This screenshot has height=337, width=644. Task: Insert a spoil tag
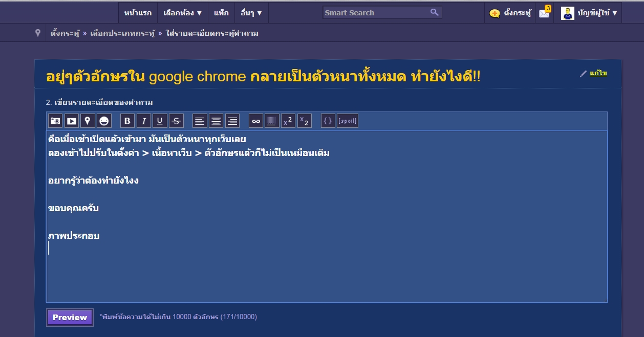coord(348,121)
